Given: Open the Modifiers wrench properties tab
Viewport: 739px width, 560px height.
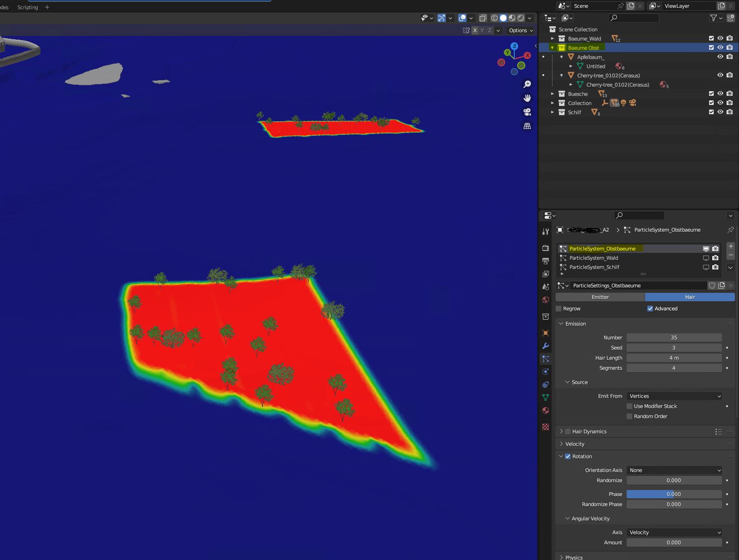Looking at the screenshot, I should pos(546,346).
